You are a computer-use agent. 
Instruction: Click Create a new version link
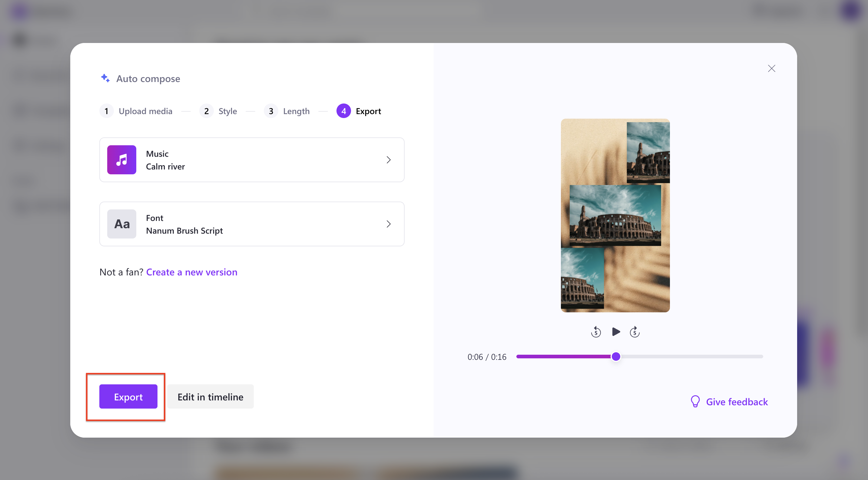192,272
